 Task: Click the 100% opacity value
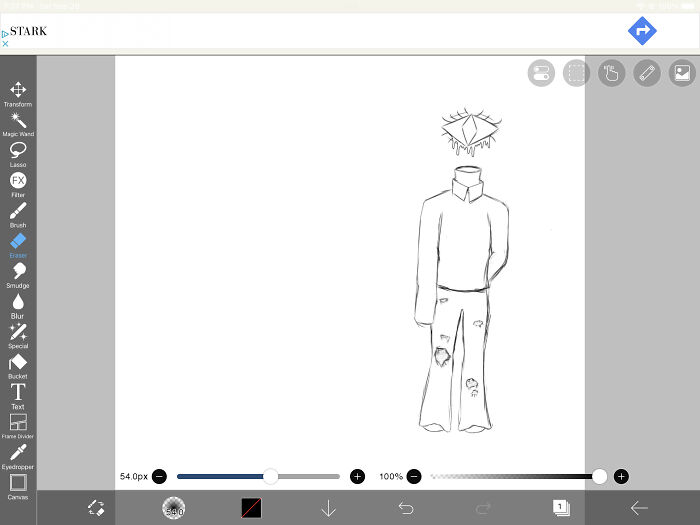(x=391, y=476)
